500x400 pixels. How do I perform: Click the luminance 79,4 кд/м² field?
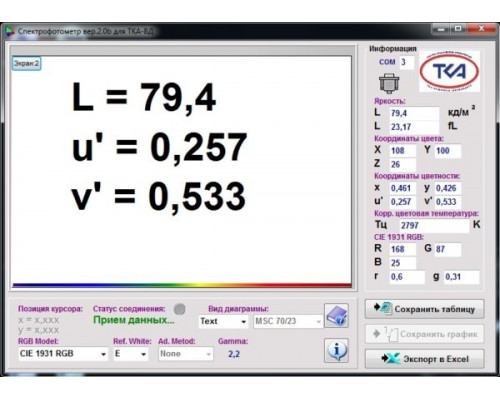(415, 113)
